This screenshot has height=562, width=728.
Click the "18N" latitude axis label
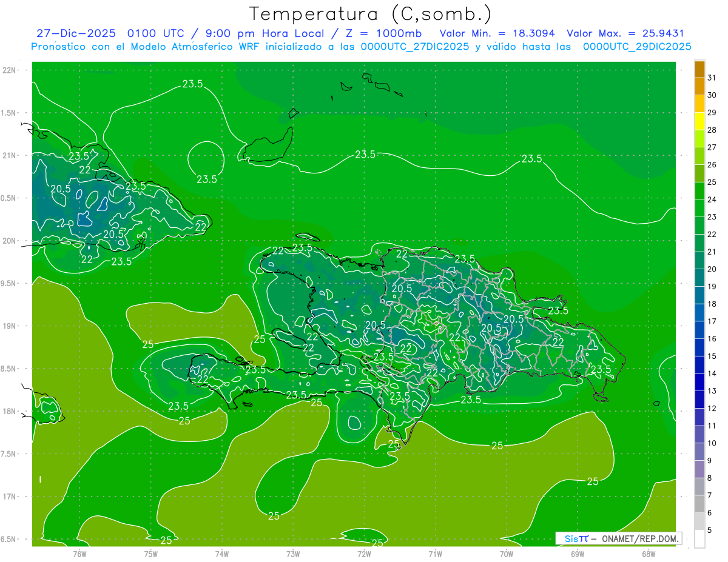pos(9,411)
